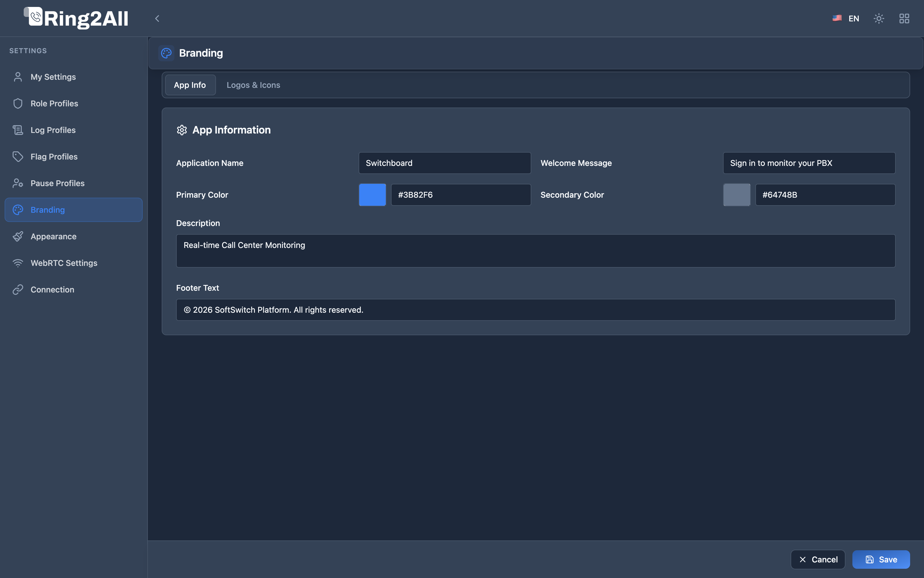Switch to the Logos & Icons tab
The image size is (924, 578).
(x=254, y=85)
